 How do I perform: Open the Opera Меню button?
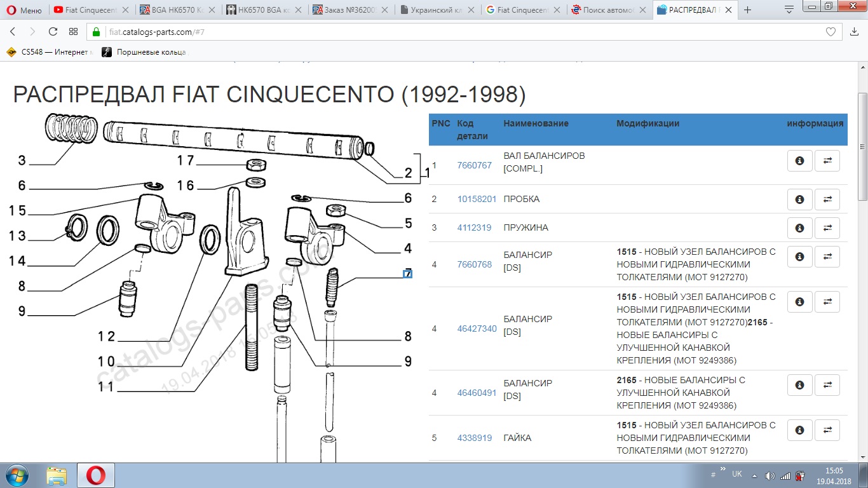[24, 10]
